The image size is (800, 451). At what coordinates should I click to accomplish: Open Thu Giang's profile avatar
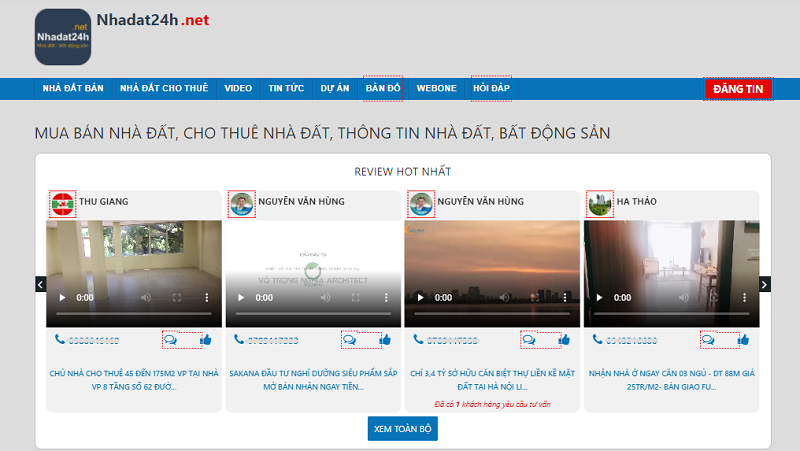(63, 203)
